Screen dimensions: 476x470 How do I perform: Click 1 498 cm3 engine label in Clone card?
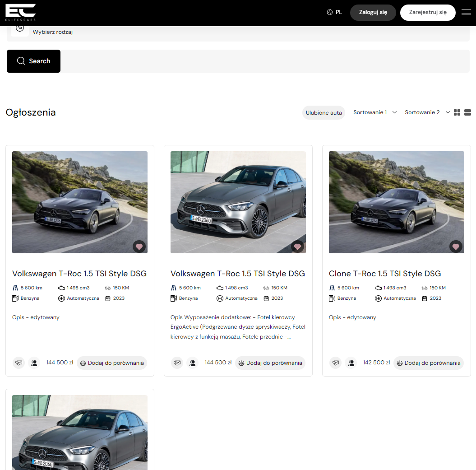[x=395, y=288]
